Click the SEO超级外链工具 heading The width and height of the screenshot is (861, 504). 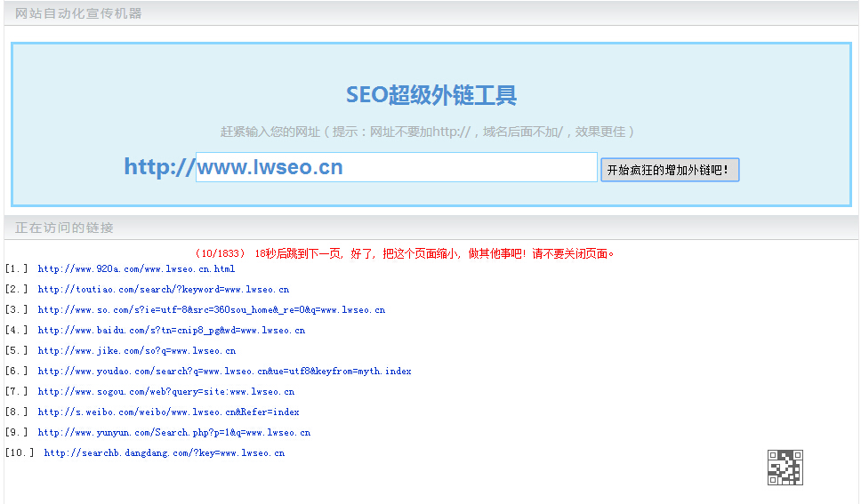431,95
